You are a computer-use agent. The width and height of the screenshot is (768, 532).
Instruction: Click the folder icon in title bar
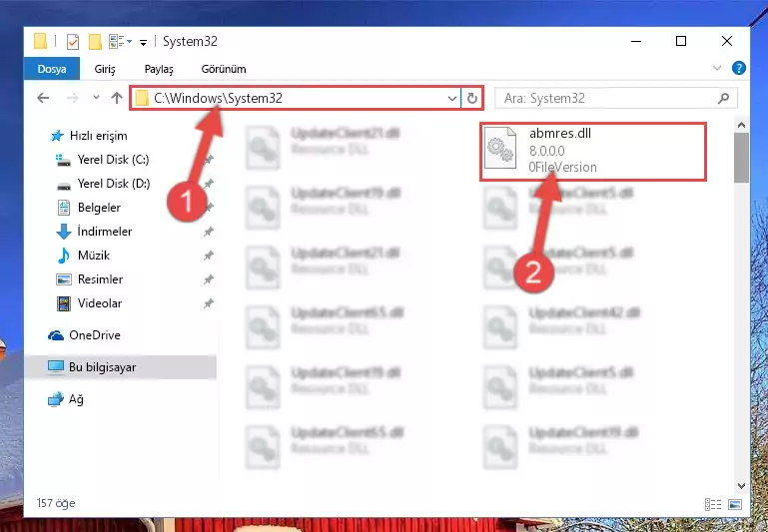(x=41, y=41)
